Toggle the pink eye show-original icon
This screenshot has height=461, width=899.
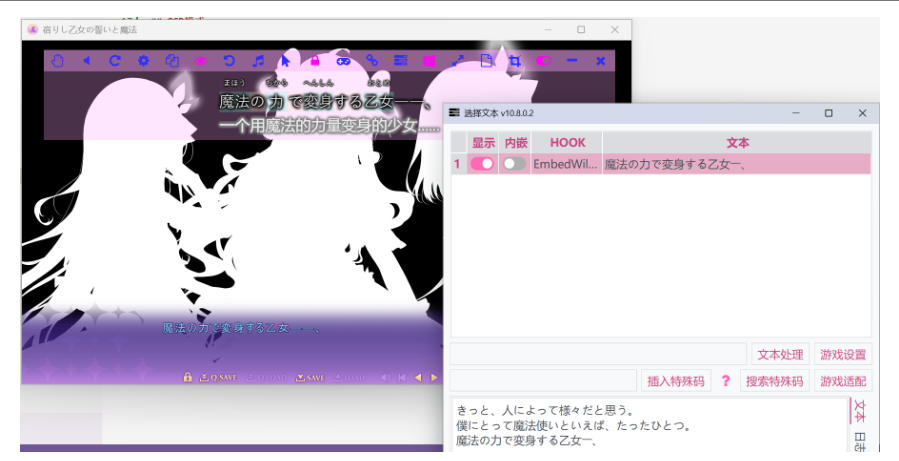pos(200,61)
